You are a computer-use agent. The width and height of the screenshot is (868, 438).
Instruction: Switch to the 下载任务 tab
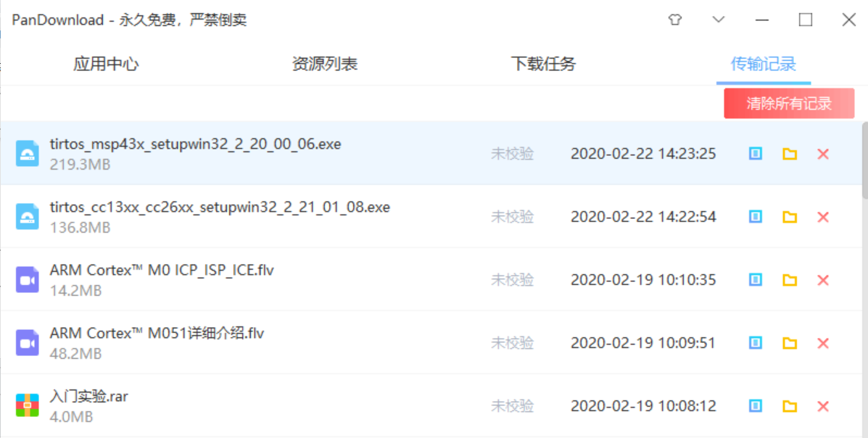(544, 65)
